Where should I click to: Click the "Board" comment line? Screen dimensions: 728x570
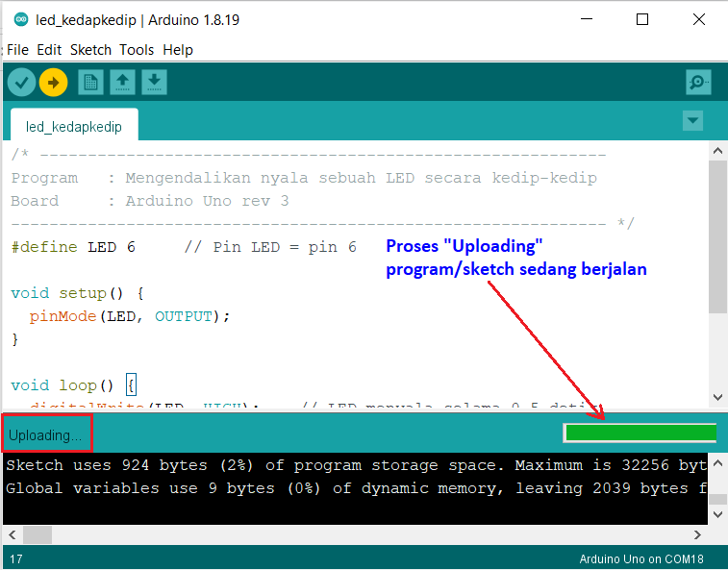150,201
